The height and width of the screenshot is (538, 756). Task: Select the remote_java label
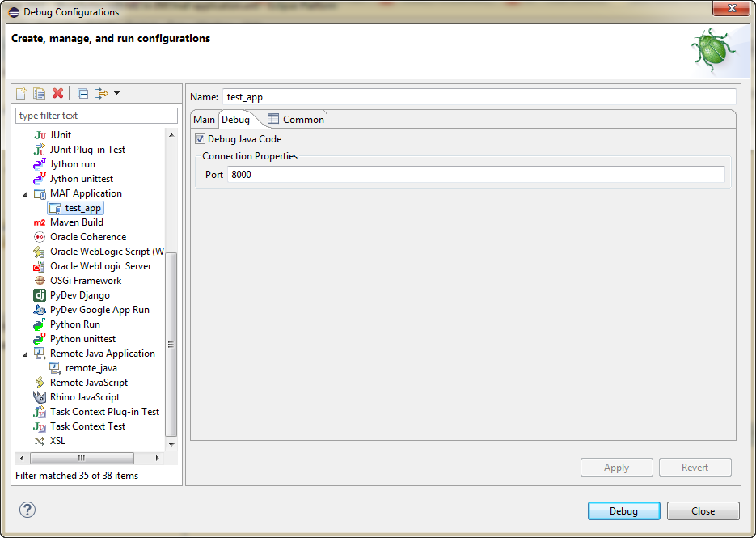(91, 368)
